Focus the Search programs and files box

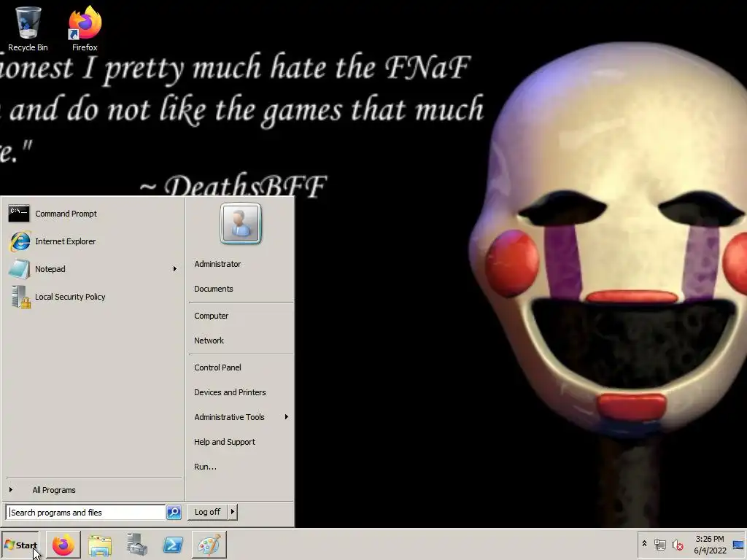pos(86,513)
